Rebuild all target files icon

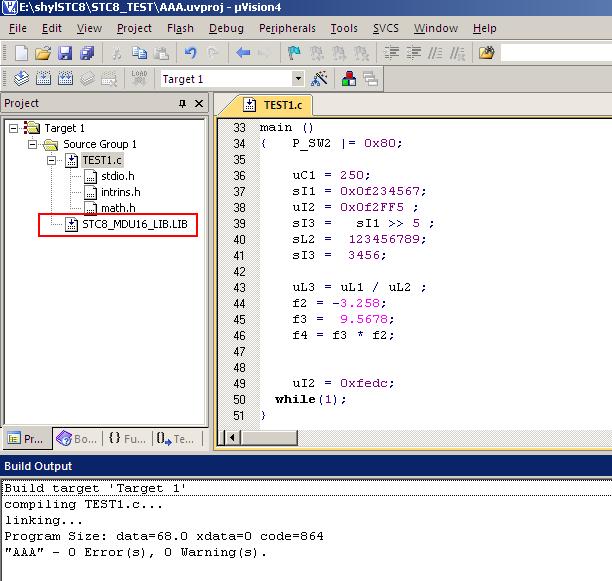(x=65, y=79)
